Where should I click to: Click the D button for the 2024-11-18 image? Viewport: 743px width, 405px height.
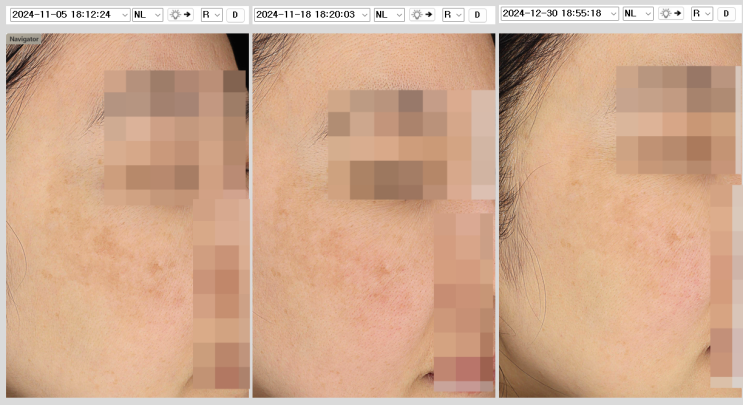point(477,15)
